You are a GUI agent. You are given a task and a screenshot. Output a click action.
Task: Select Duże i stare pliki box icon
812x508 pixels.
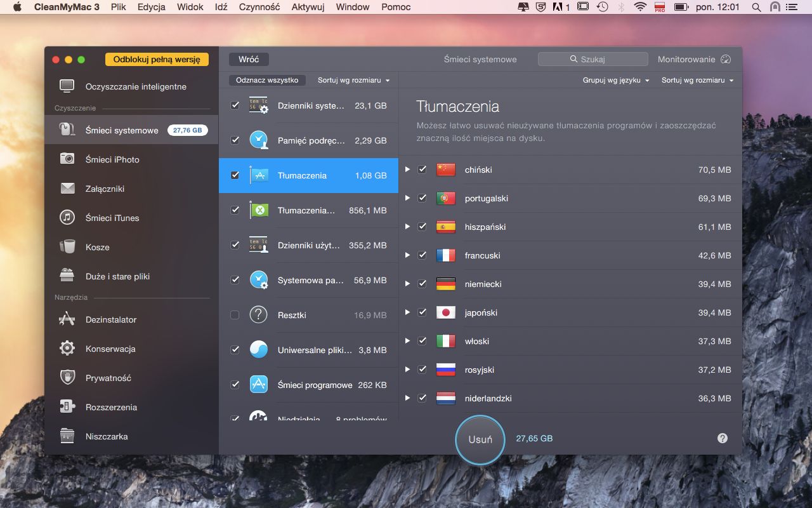click(x=67, y=276)
